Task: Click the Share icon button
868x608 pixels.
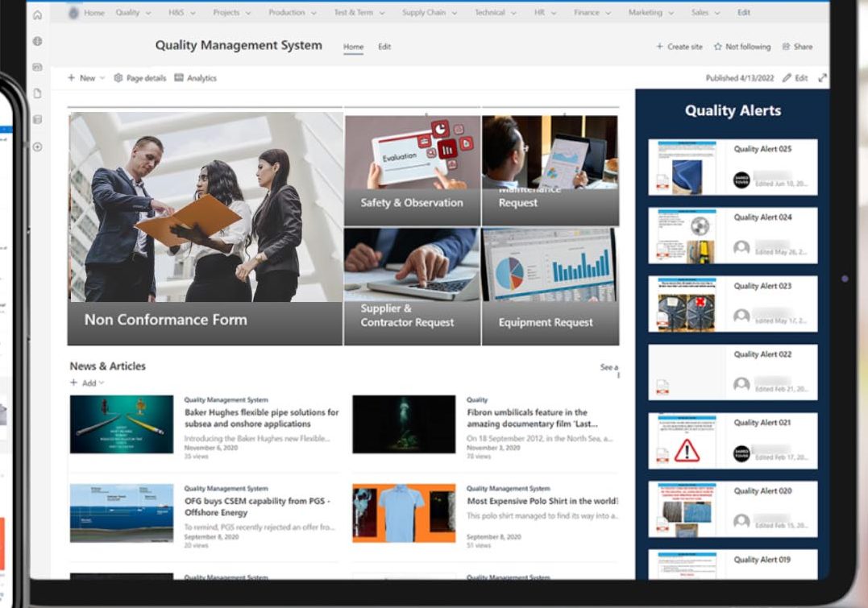Action: 798,47
